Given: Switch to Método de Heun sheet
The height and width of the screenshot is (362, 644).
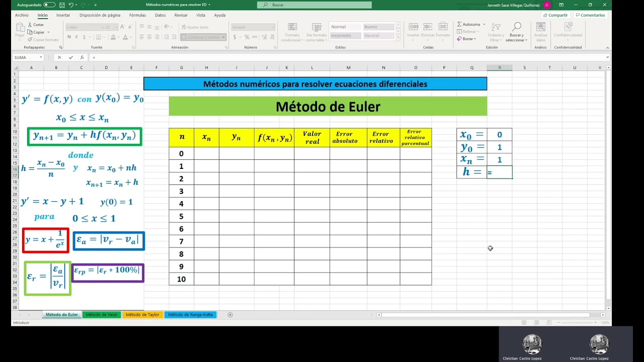Looking at the screenshot, I should click(101, 315).
